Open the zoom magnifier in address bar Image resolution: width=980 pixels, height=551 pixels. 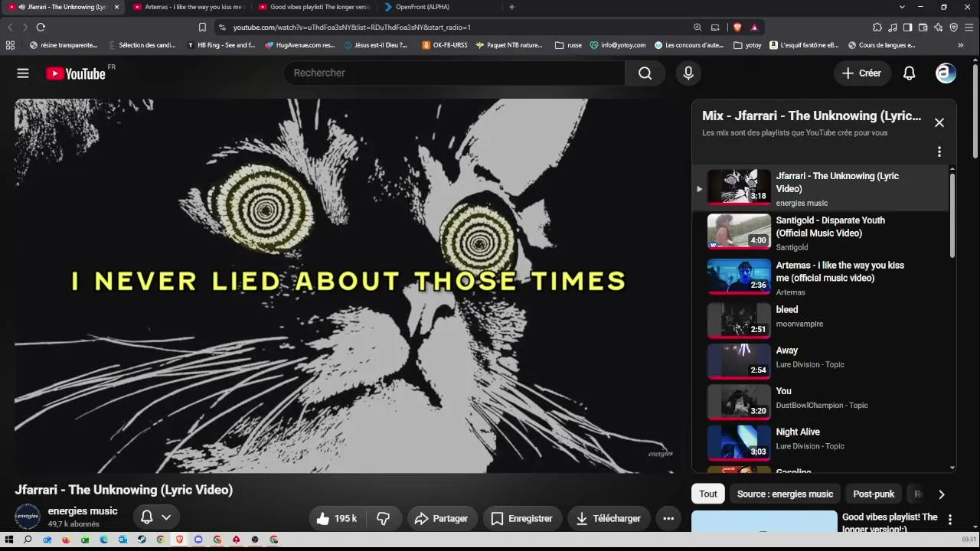pos(697,28)
